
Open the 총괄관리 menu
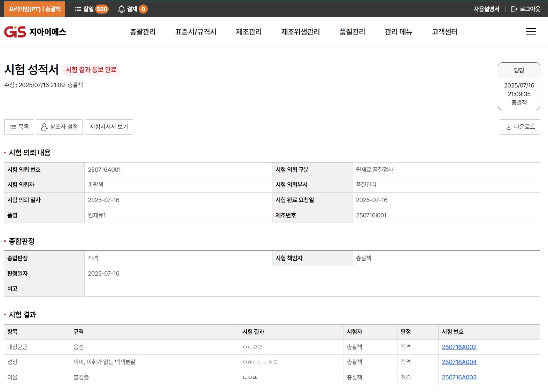[x=143, y=32]
